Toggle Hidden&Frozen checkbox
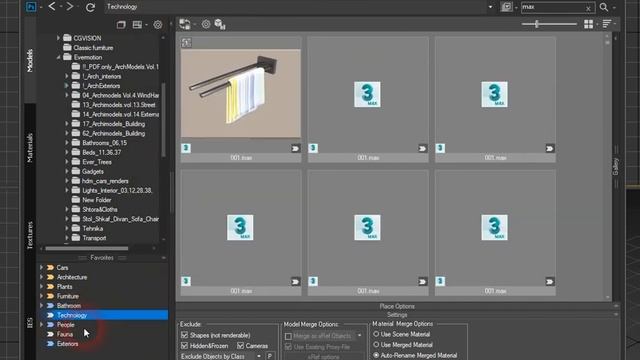The image size is (640, 360). [184, 346]
